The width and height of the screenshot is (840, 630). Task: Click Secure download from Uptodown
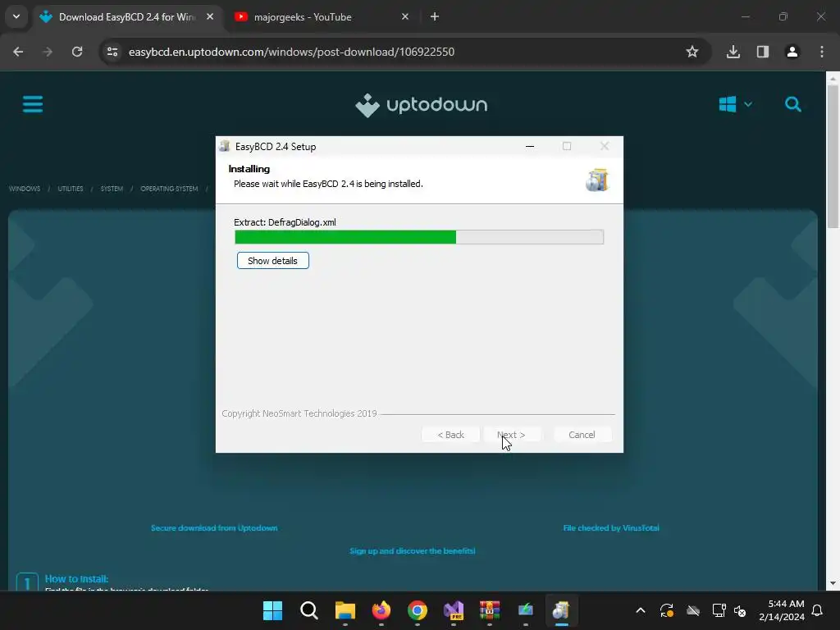coord(214,527)
